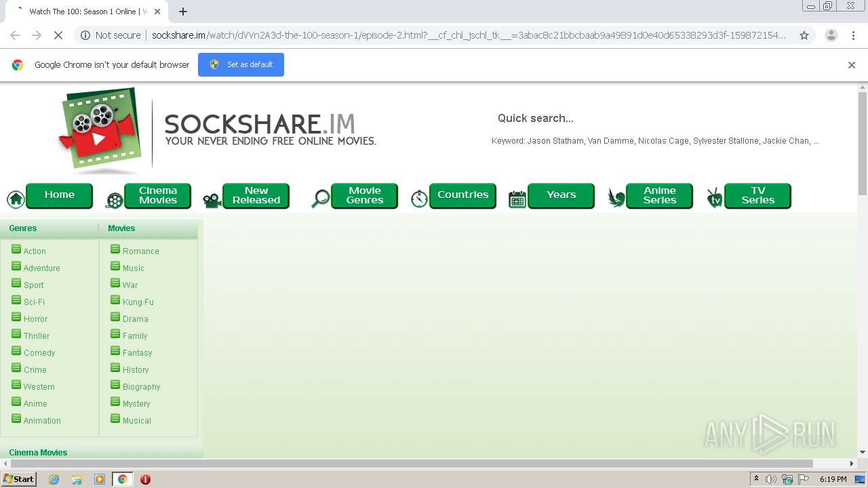Click the list icon next to Romance
This screenshot has width=868, height=488.
click(115, 249)
